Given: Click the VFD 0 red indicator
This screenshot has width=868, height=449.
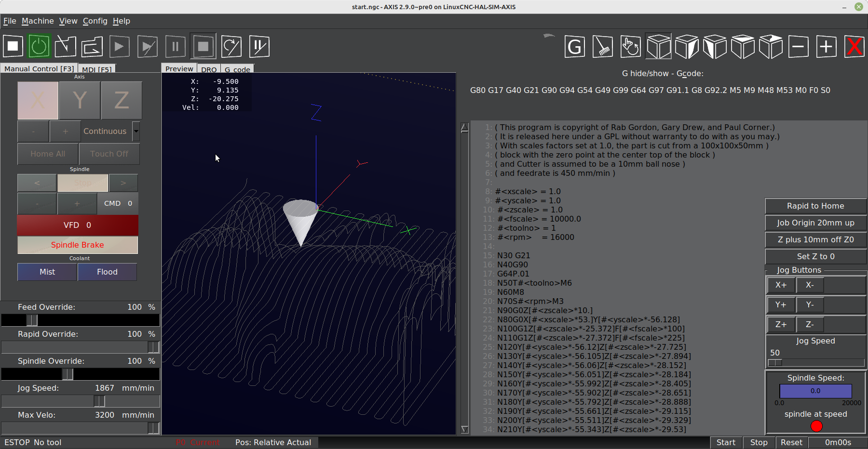Looking at the screenshot, I should [78, 225].
